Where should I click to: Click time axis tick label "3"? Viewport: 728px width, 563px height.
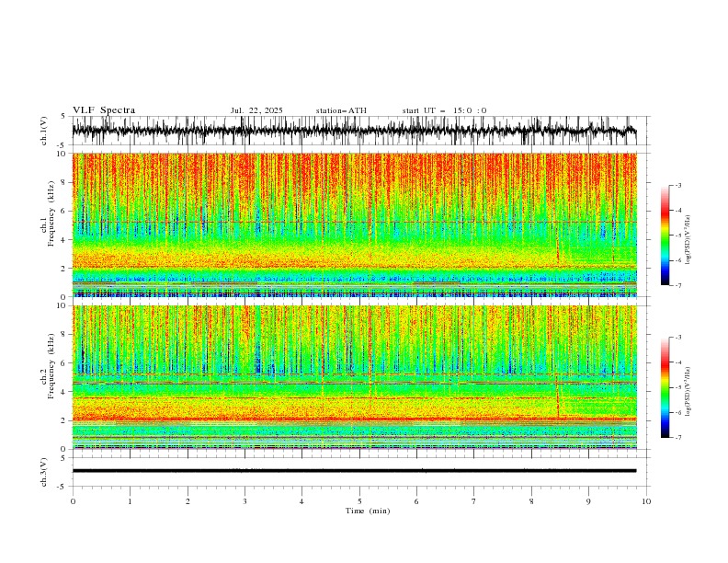click(x=245, y=501)
